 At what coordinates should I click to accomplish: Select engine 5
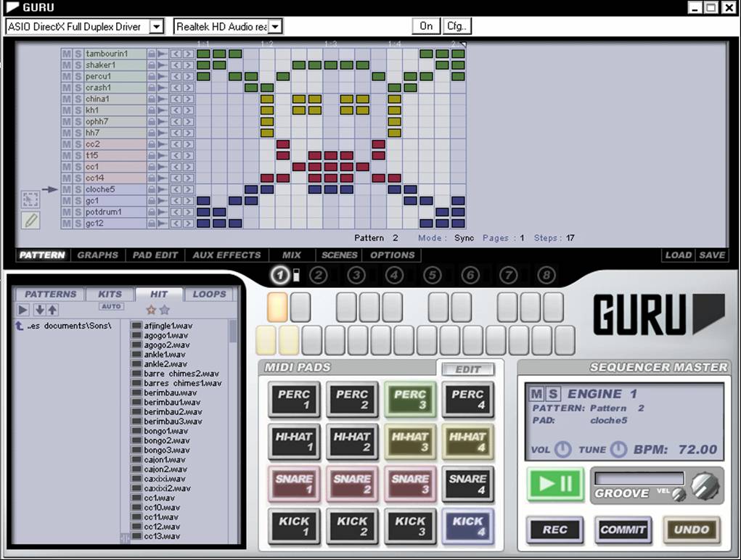pyautogui.click(x=433, y=275)
